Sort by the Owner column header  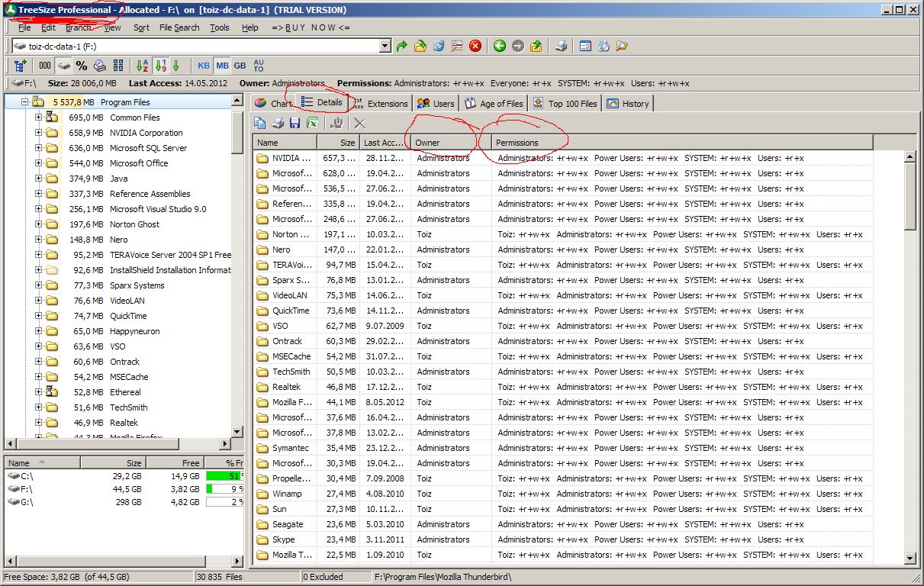tap(452, 143)
